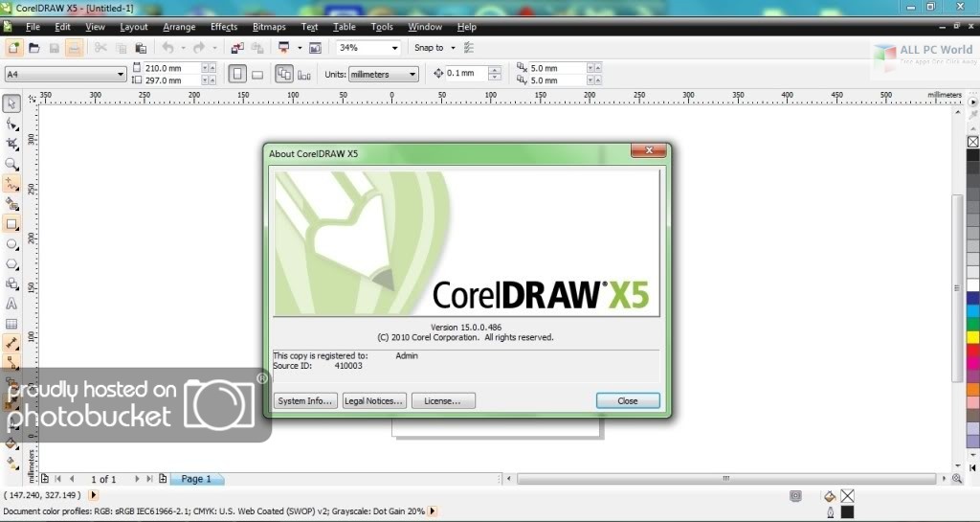This screenshot has width=980, height=522.
Task: Select the Polygon tool
Action: click(x=11, y=263)
